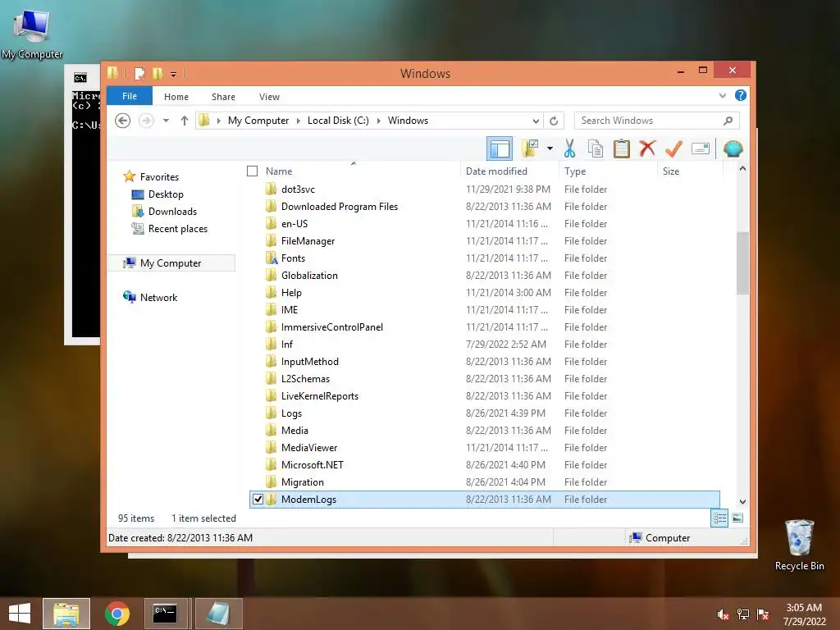Viewport: 840px width, 630px height.
Task: Cut selection with the scissors icon
Action: 569,148
